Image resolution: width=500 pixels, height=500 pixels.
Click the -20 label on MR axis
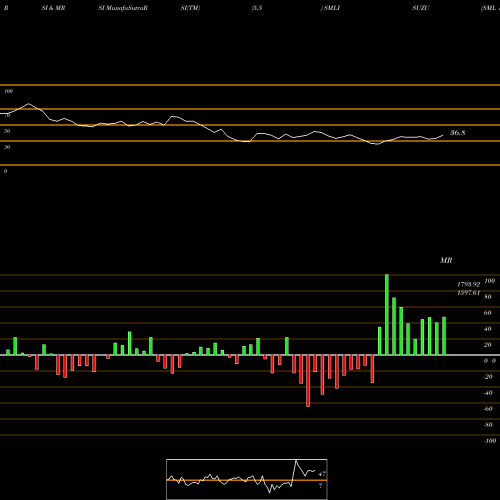click(488, 376)
